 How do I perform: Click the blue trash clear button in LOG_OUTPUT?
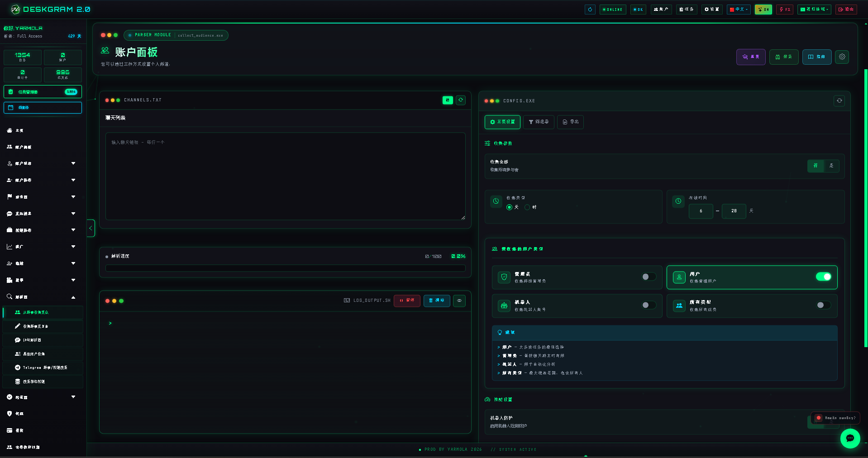437,301
